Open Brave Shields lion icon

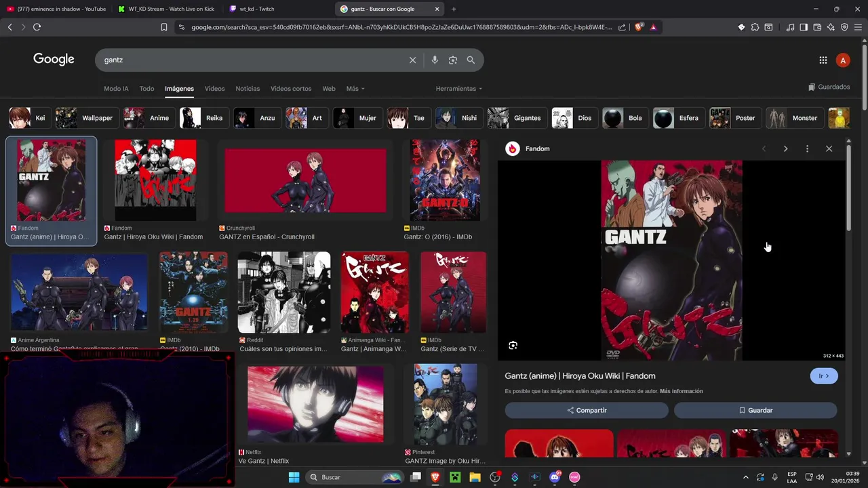pos(638,27)
